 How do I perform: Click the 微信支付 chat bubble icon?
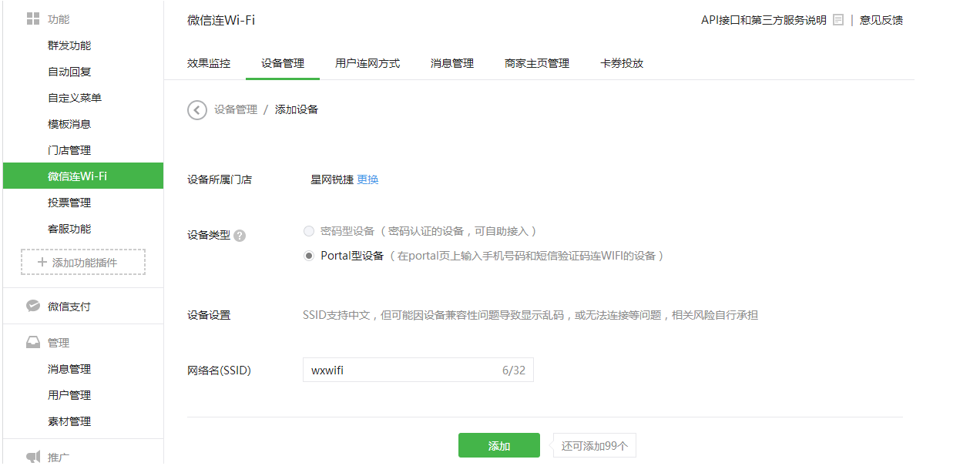click(33, 306)
